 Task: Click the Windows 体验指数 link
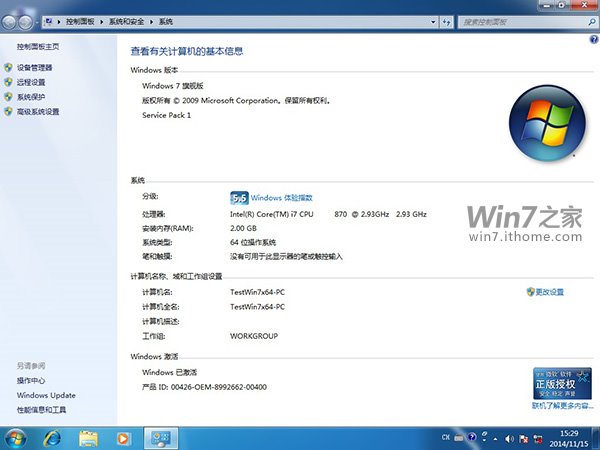click(x=282, y=198)
